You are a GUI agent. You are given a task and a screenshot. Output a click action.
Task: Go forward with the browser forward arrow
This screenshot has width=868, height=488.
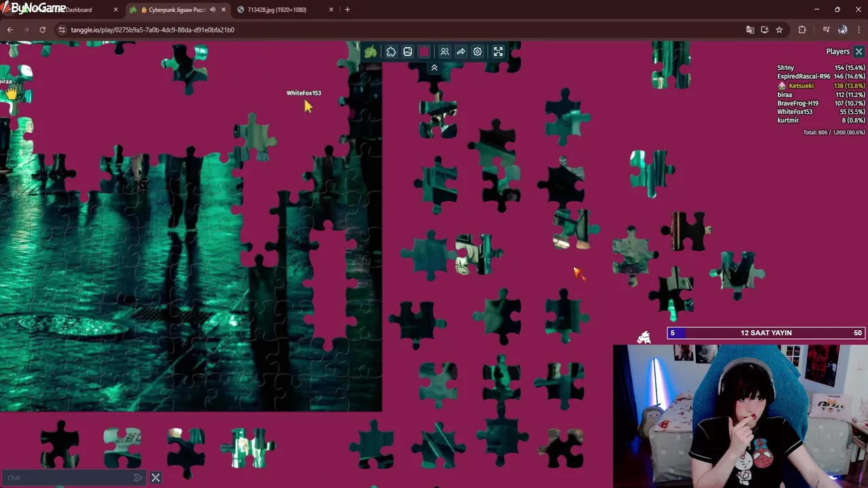point(26,30)
